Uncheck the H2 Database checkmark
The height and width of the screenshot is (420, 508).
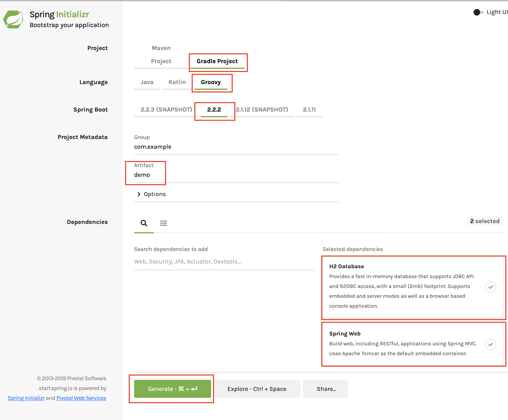pyautogui.click(x=491, y=287)
